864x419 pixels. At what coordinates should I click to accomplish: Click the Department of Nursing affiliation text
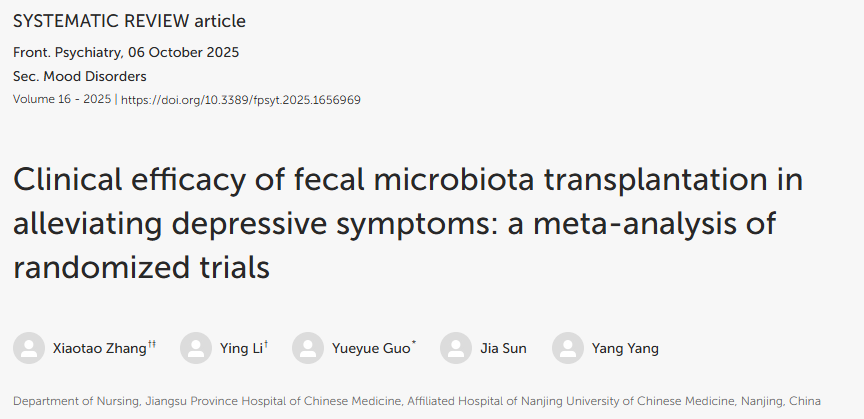417,401
